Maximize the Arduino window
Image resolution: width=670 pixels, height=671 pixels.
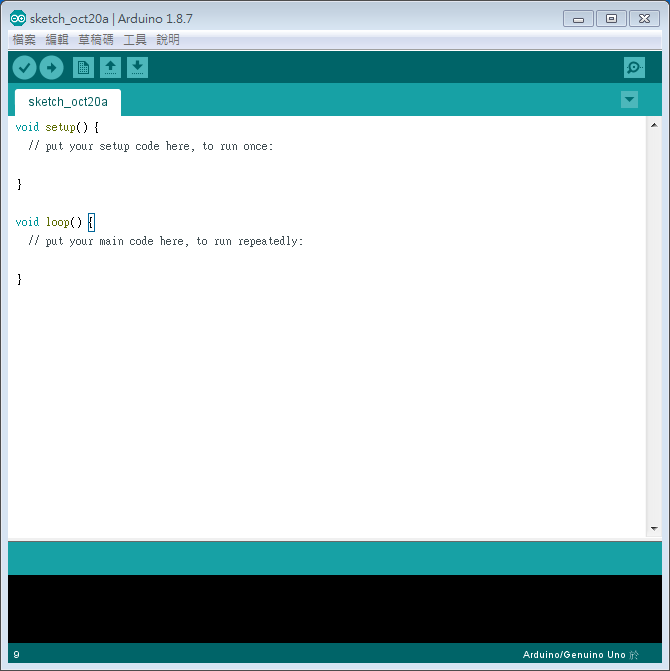(x=611, y=18)
